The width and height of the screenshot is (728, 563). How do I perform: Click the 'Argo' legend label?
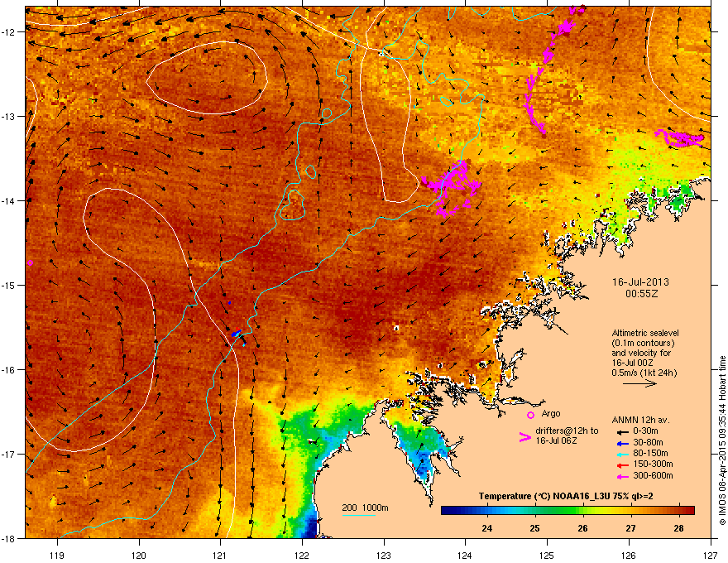[551, 413]
